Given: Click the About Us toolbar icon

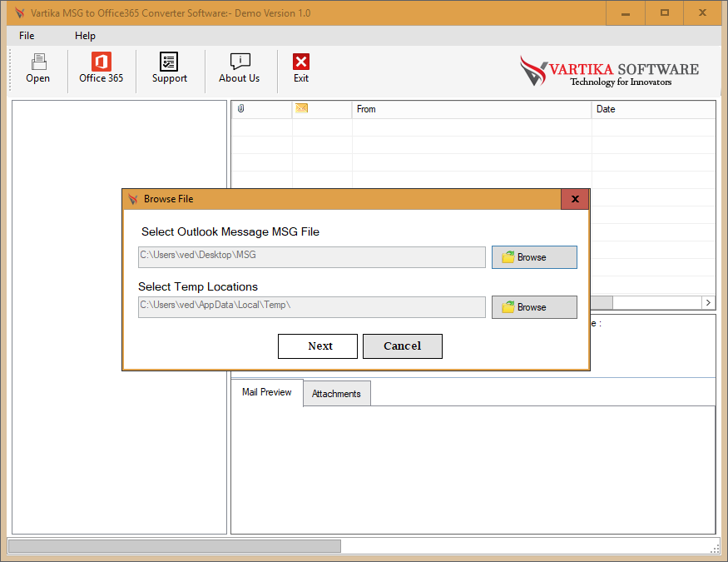Looking at the screenshot, I should (240, 69).
